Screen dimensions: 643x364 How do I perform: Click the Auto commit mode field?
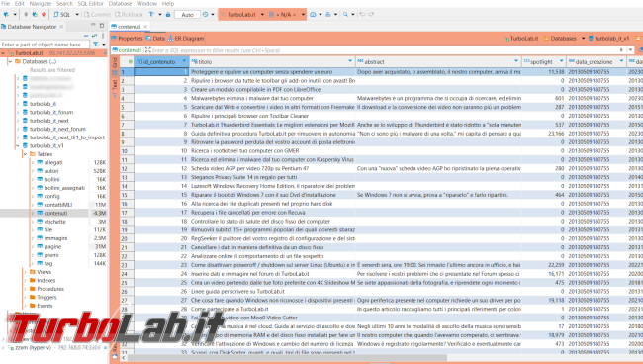pyautogui.click(x=187, y=15)
